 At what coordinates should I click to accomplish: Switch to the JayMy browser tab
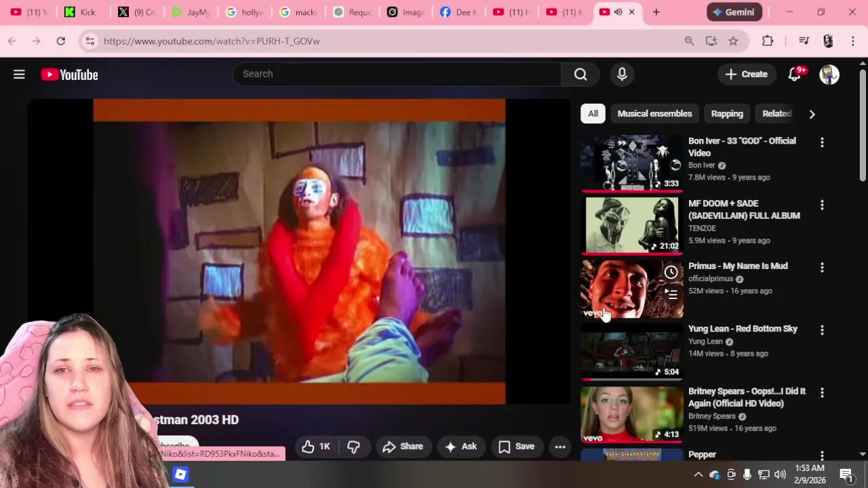[190, 12]
